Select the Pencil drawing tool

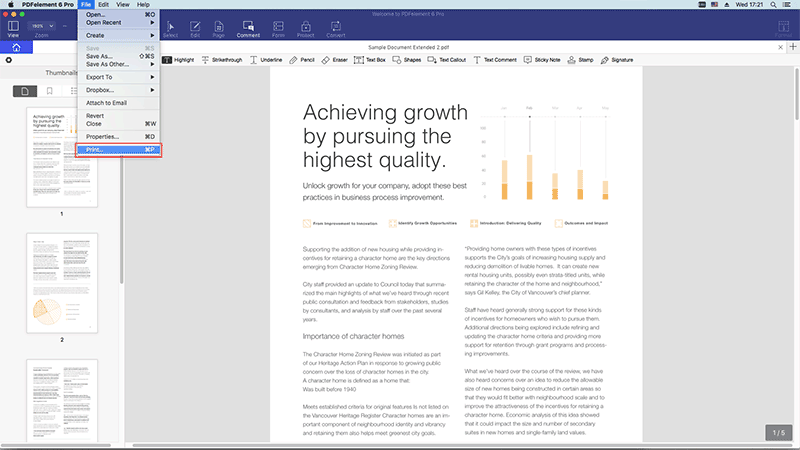coord(302,60)
